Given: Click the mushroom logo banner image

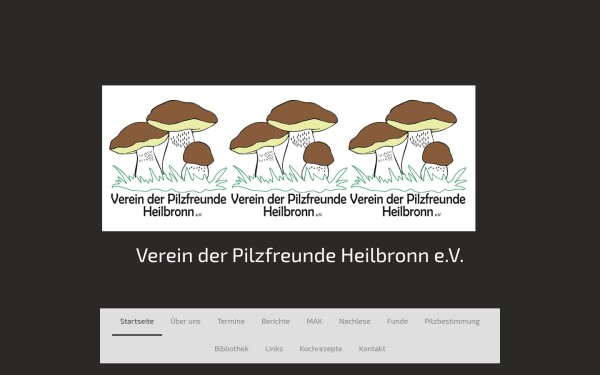Looking at the screenshot, I should [x=289, y=158].
